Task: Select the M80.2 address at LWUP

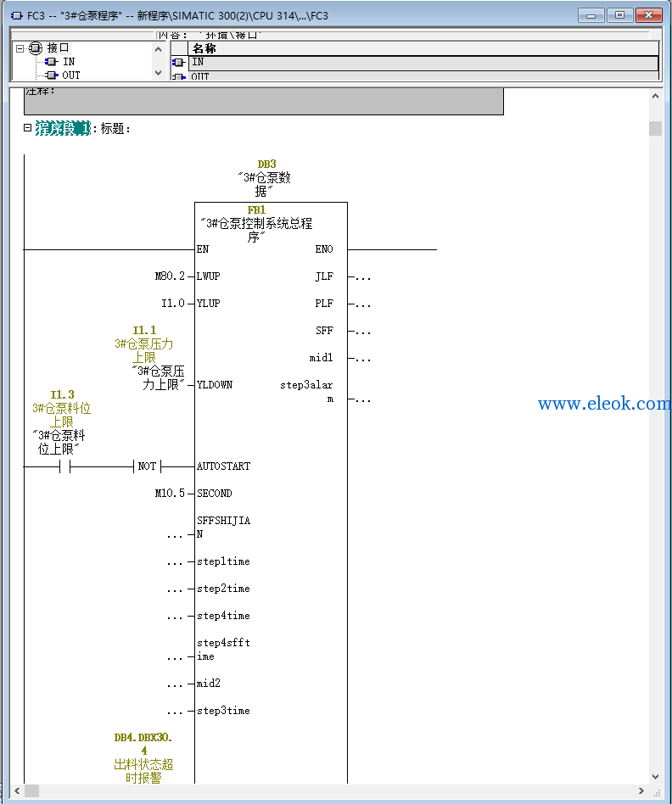Action: click(170, 276)
